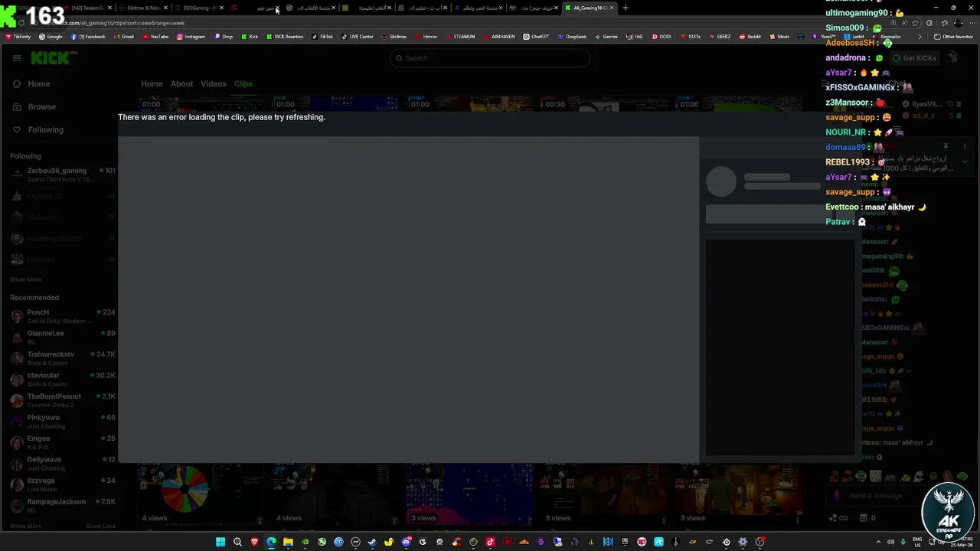Open Emgee recommended channel
The width and height of the screenshot is (980, 551).
coord(61,442)
